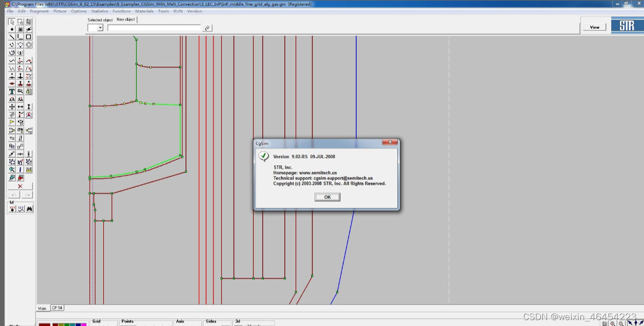This screenshot has width=644, height=326.
Task: Select the magnifier zoom tool in left toolbar
Action: (12, 170)
